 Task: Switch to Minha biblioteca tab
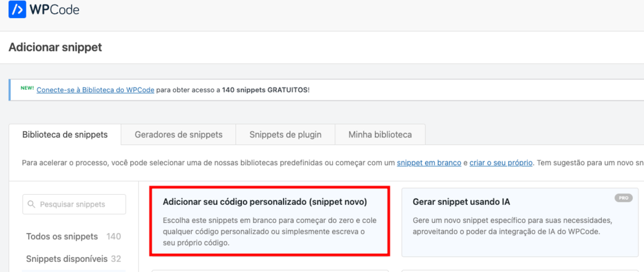click(380, 134)
